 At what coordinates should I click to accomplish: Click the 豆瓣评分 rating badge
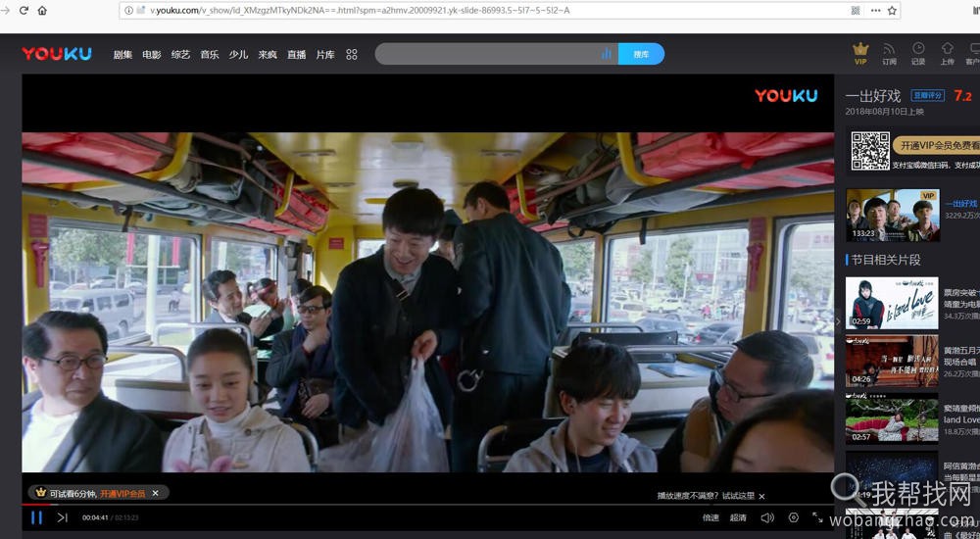click(927, 96)
